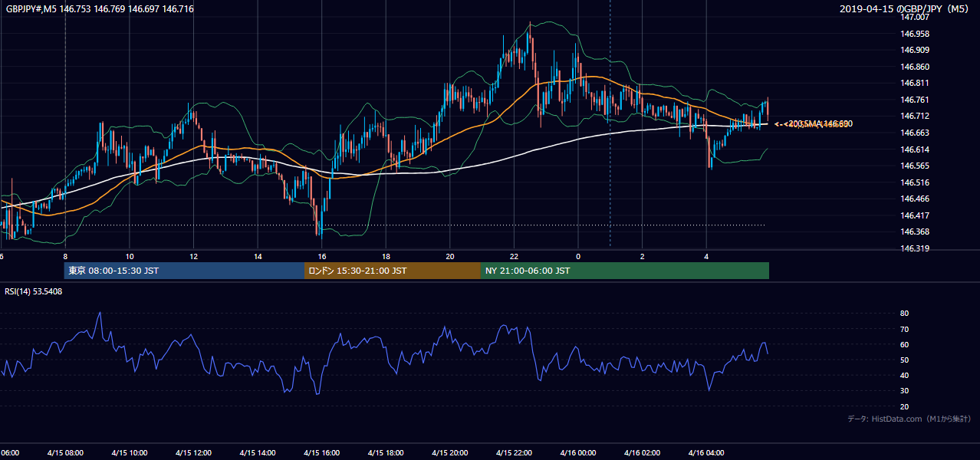Click the 4/15 18:00 date label
980x460 pixels.
pos(386,453)
